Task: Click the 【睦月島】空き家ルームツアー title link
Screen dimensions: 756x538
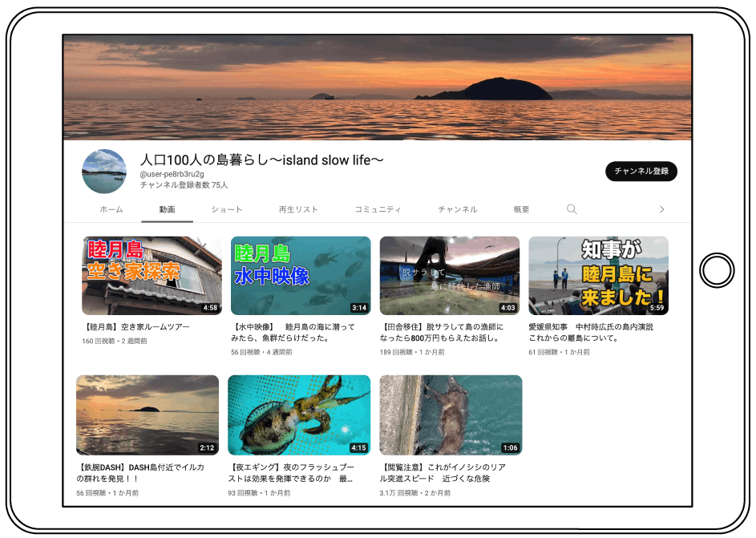Action: click(136, 327)
